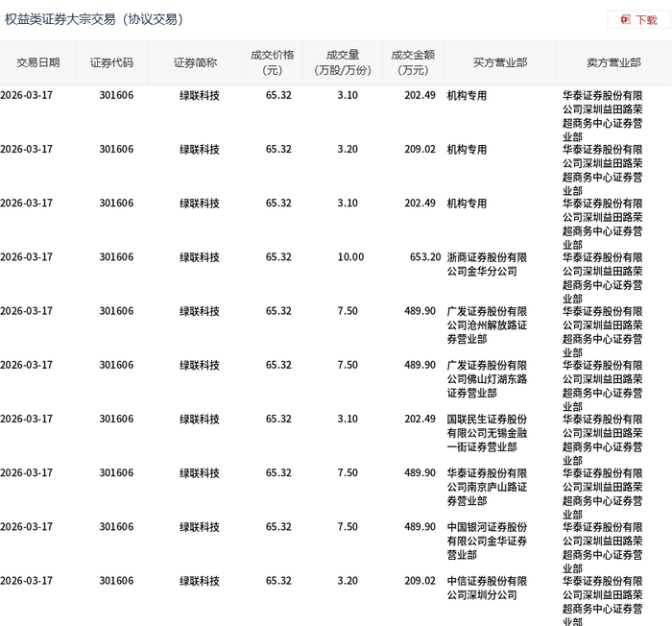Click 绿联科技 name in 中信证券 row
The width and height of the screenshot is (672, 626).
coord(200,581)
